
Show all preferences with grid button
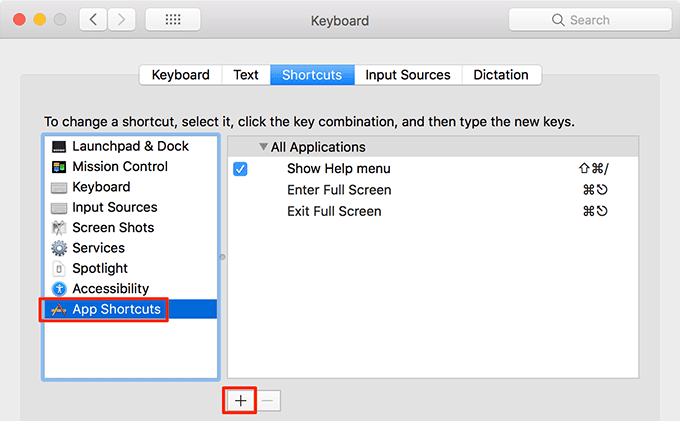(171, 20)
